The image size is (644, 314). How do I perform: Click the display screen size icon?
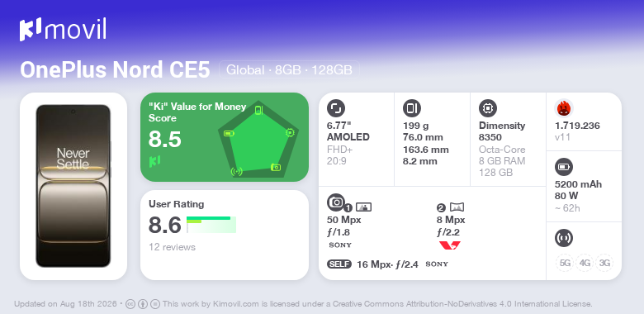335,108
